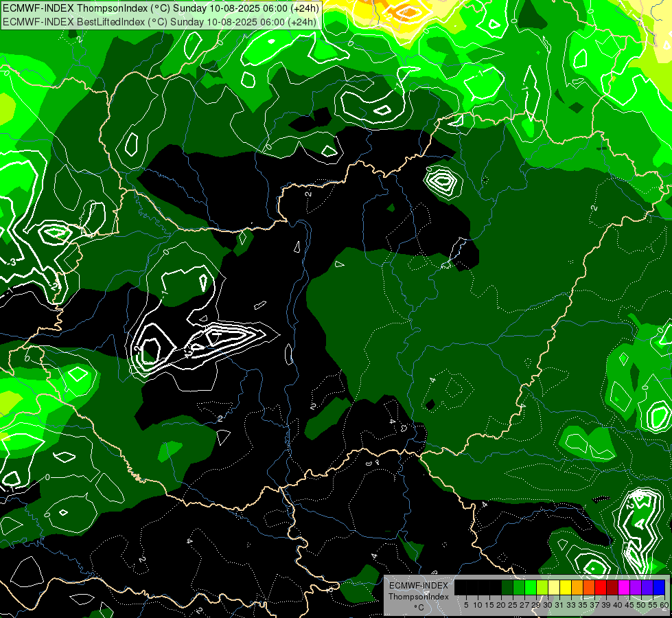This screenshot has width=672, height=618.
Task: Click legend tick value 45
Action: pos(629,605)
